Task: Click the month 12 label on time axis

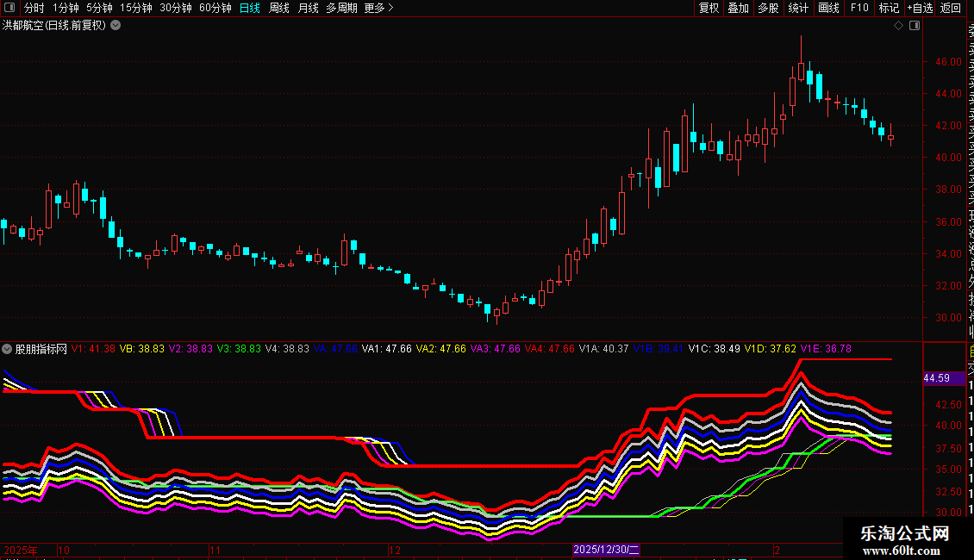Action: tap(395, 550)
